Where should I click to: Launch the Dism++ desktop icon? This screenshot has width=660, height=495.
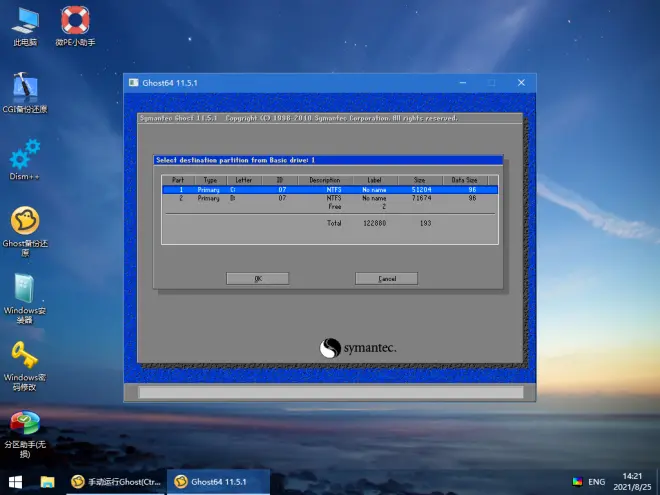tap(25, 160)
